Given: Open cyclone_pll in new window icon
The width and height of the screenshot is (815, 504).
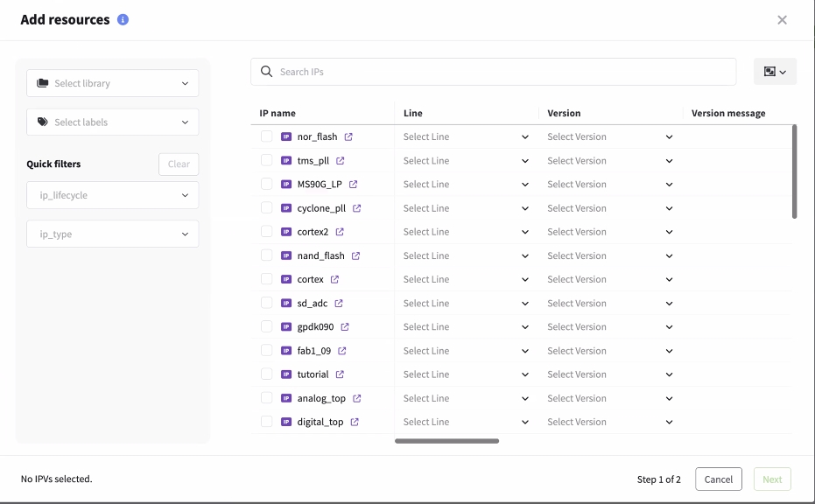Looking at the screenshot, I should (356, 208).
